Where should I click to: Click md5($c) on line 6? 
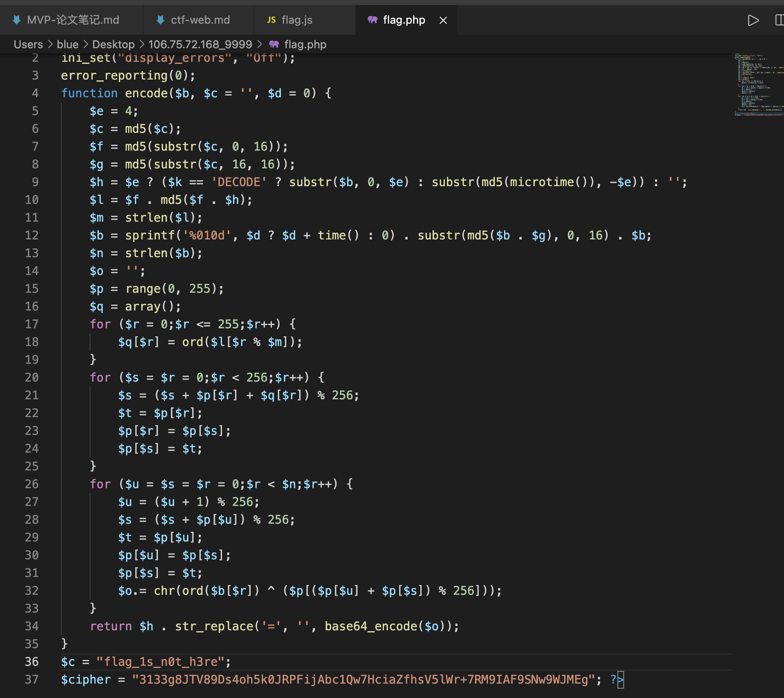tap(150, 129)
